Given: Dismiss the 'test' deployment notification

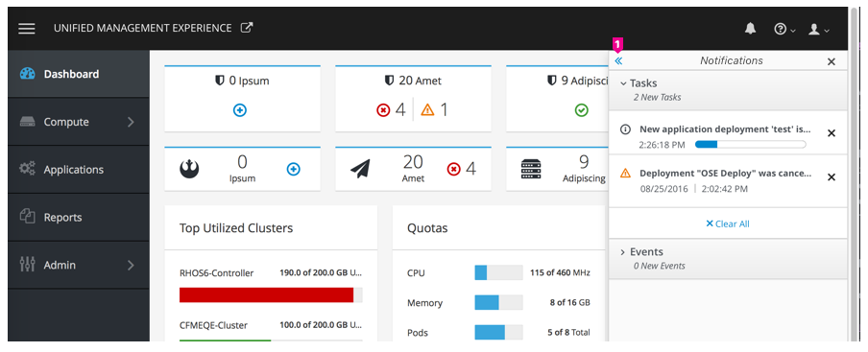Looking at the screenshot, I should click(831, 133).
